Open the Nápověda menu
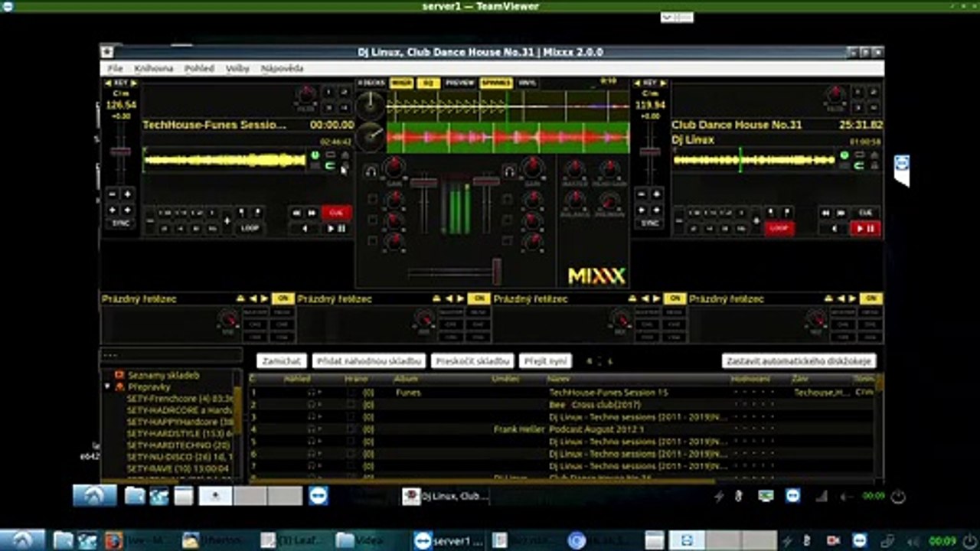The image size is (980, 551). (x=282, y=68)
